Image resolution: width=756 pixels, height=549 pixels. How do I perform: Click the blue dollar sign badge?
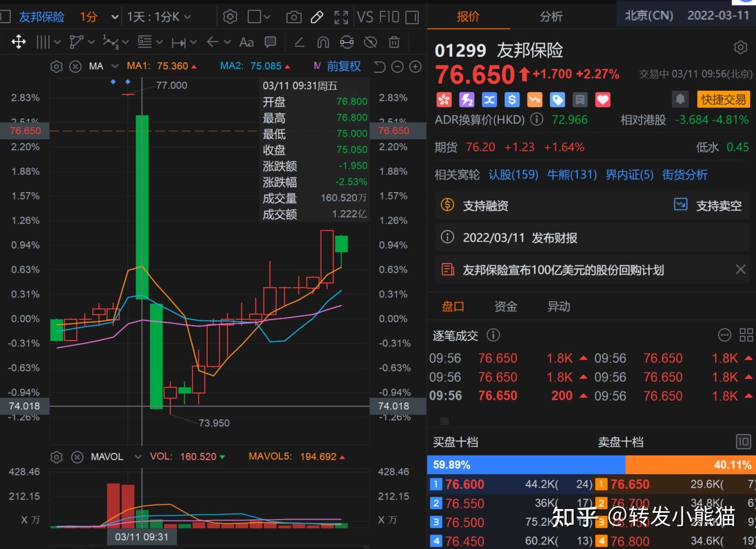(512, 100)
